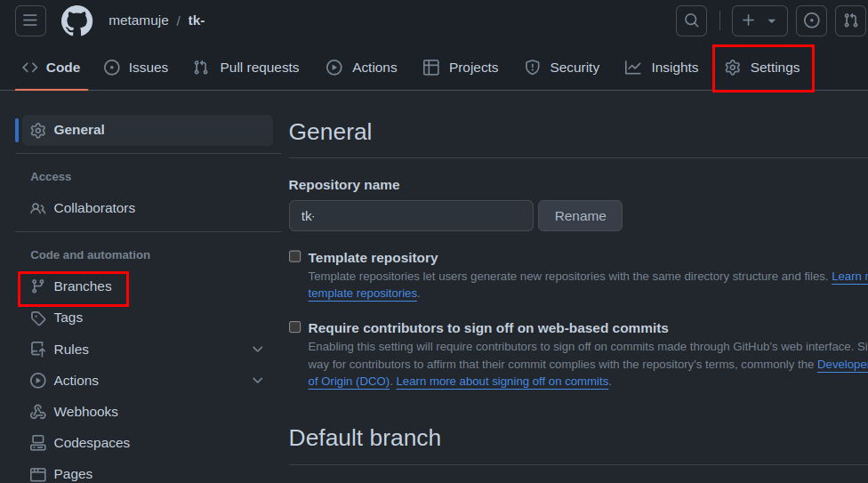The height and width of the screenshot is (483, 868).
Task: Click the Tags icon in sidebar
Action: coord(38,318)
